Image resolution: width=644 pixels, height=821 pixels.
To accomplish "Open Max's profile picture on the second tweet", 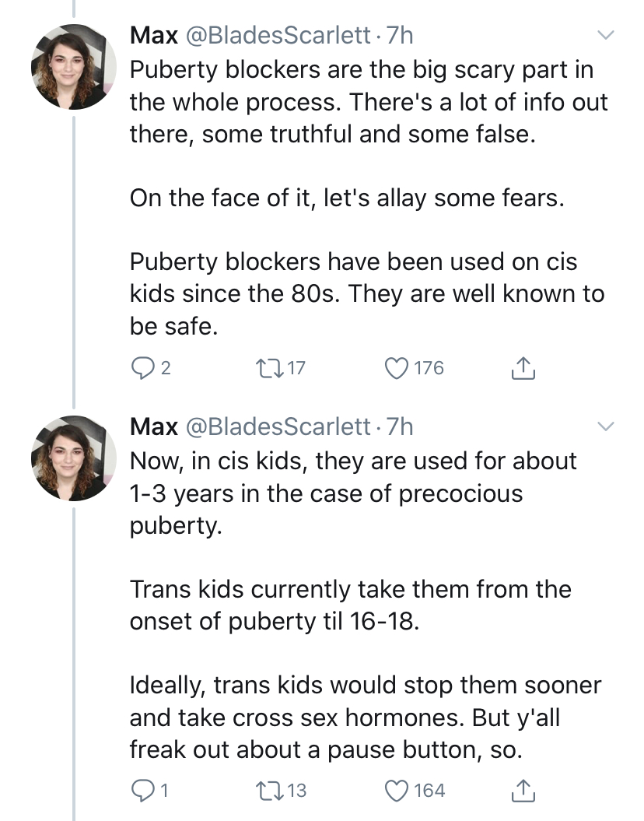I will (x=74, y=458).
